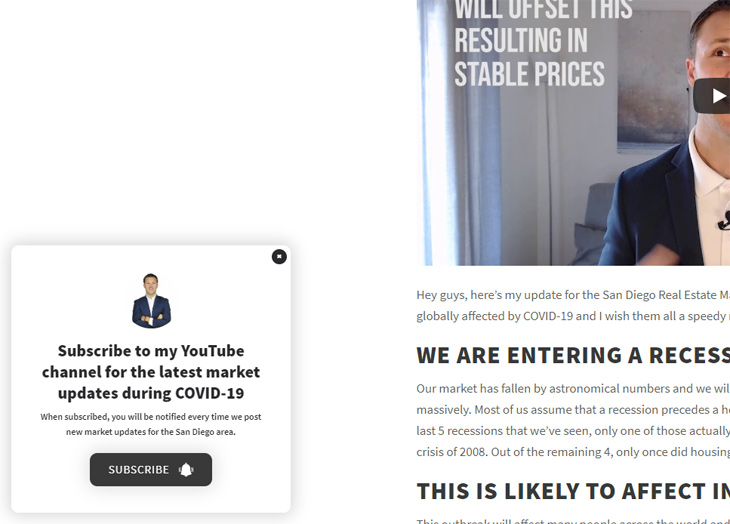Click the "Hey guys, here's my update" sentence

click(573, 295)
